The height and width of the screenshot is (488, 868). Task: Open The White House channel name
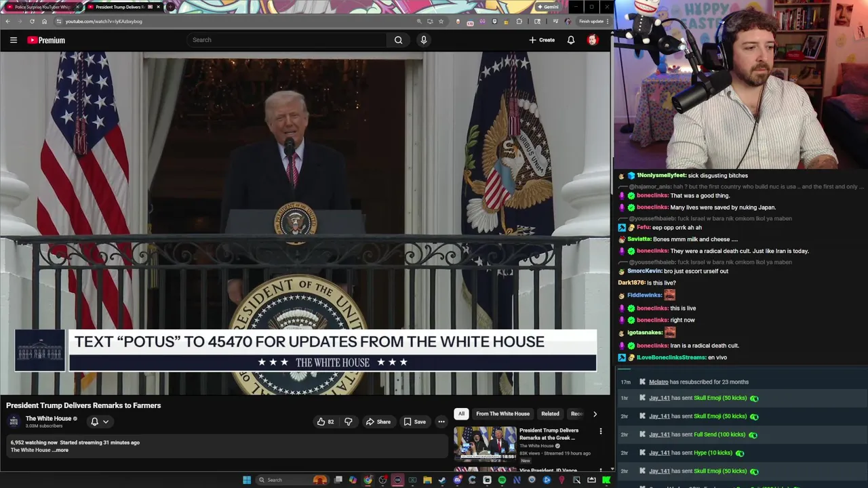pyautogui.click(x=48, y=418)
